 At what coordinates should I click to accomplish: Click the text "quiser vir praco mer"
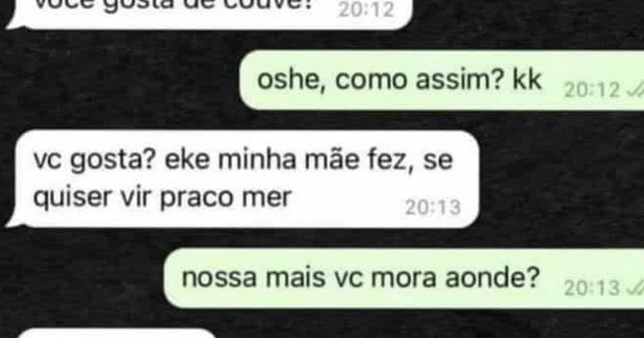(x=162, y=198)
